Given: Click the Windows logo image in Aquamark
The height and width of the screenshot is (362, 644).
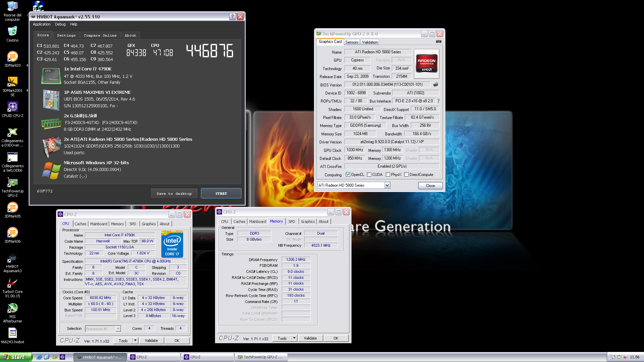Looking at the screenshot, I should click(x=51, y=170).
